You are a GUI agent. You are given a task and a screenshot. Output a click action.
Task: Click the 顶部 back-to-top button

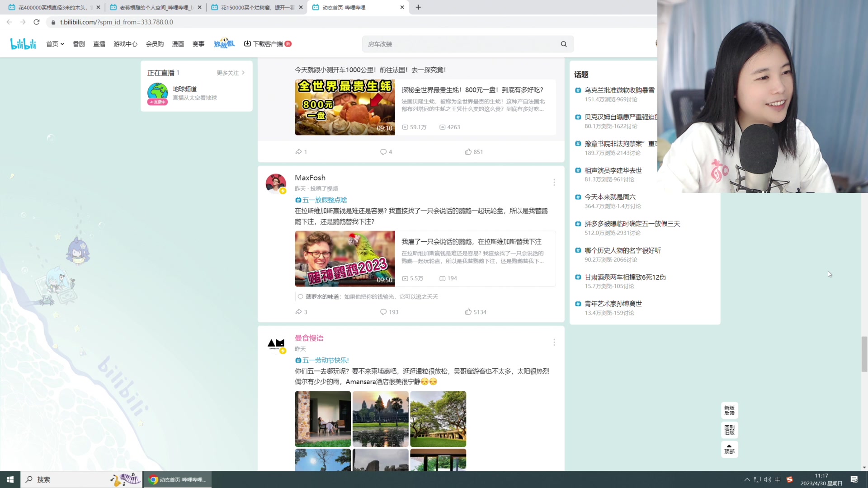(729, 449)
